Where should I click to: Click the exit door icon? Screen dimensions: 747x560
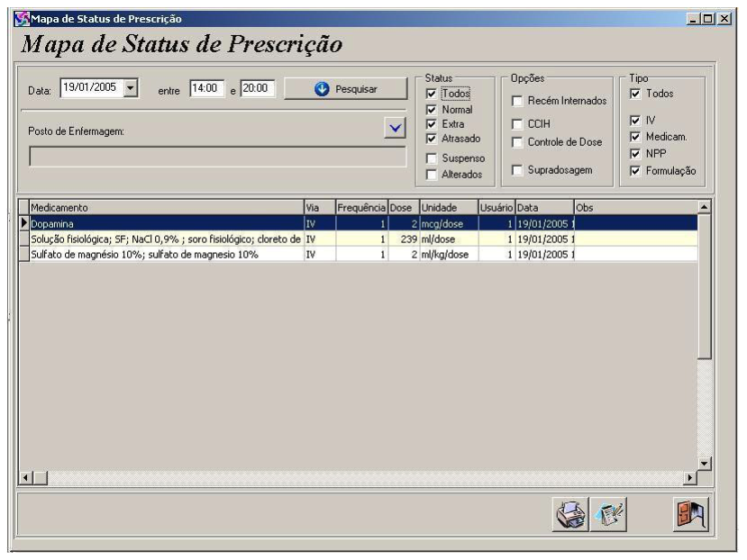click(691, 514)
